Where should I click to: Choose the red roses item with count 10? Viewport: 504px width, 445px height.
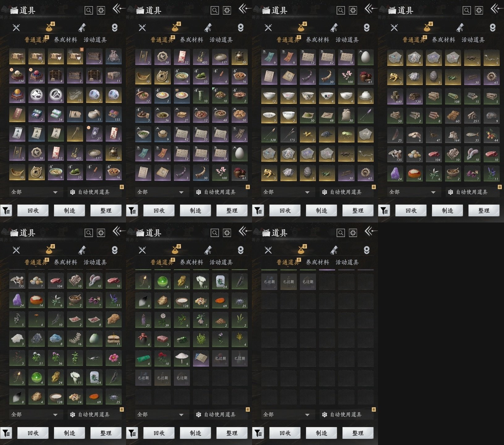click(x=162, y=358)
